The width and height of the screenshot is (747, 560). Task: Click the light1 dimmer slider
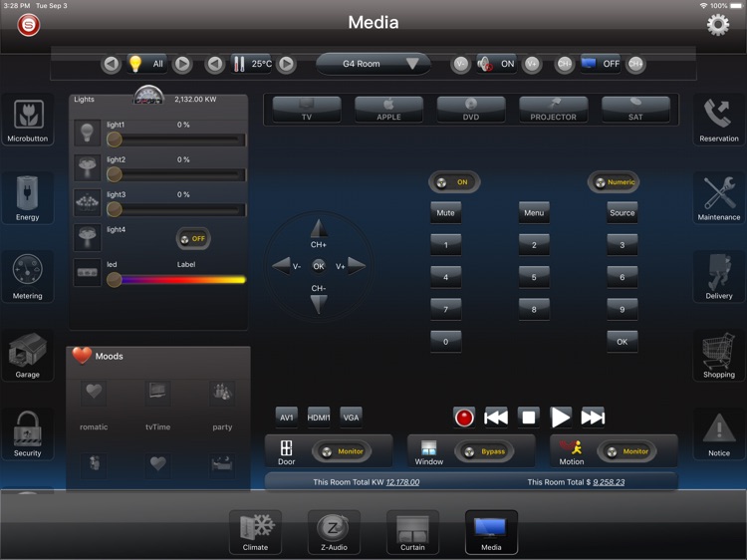176,140
